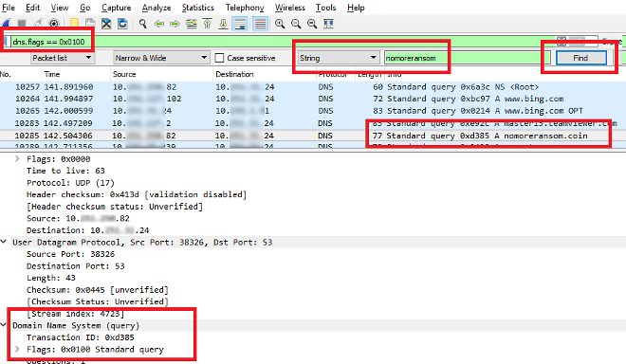Jump to the last packet icon
Screen dimensions: 626x364
tap(223, 24)
